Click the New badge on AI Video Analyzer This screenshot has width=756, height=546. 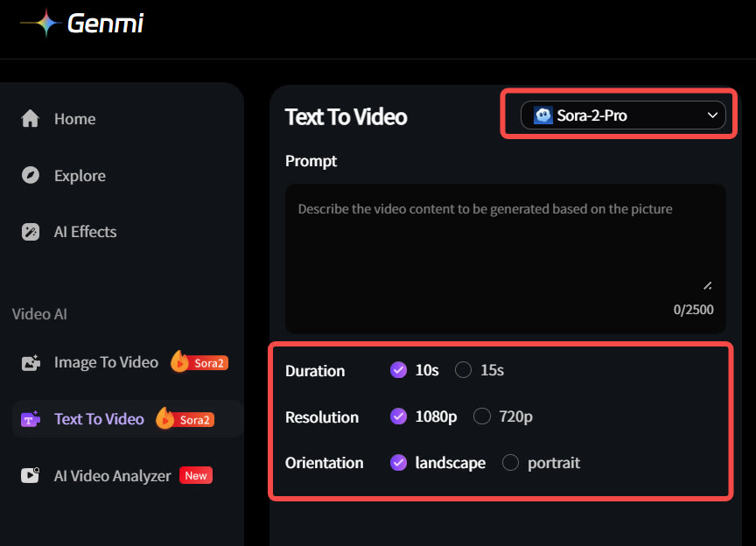pyautogui.click(x=196, y=474)
